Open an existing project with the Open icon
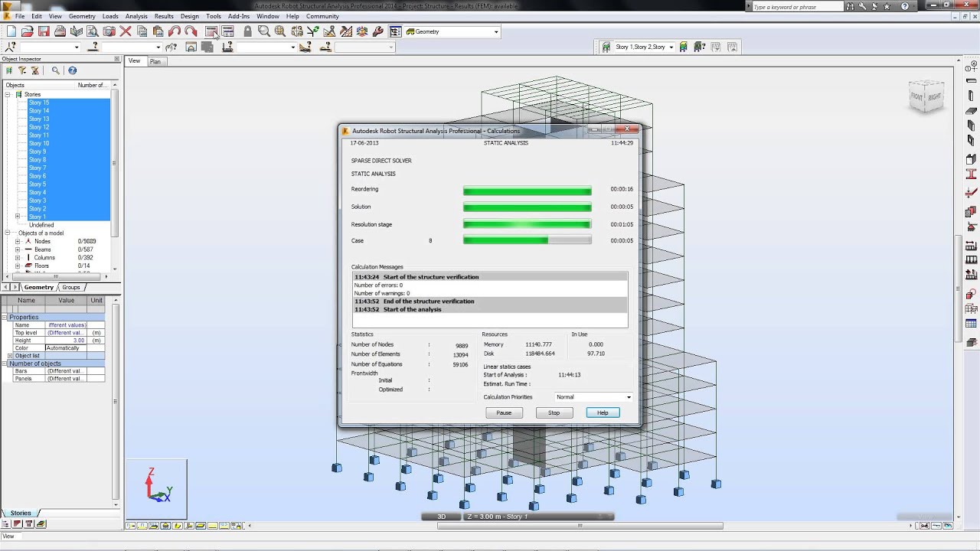 point(28,31)
